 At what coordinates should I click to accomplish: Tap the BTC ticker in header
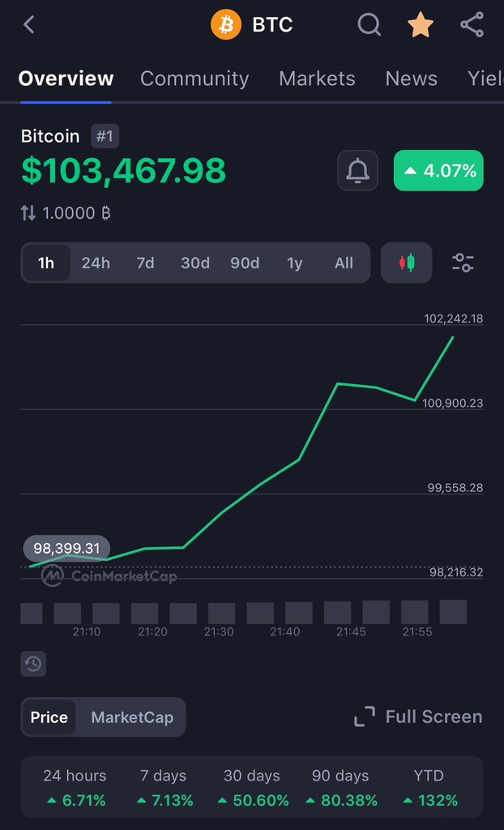(272, 25)
